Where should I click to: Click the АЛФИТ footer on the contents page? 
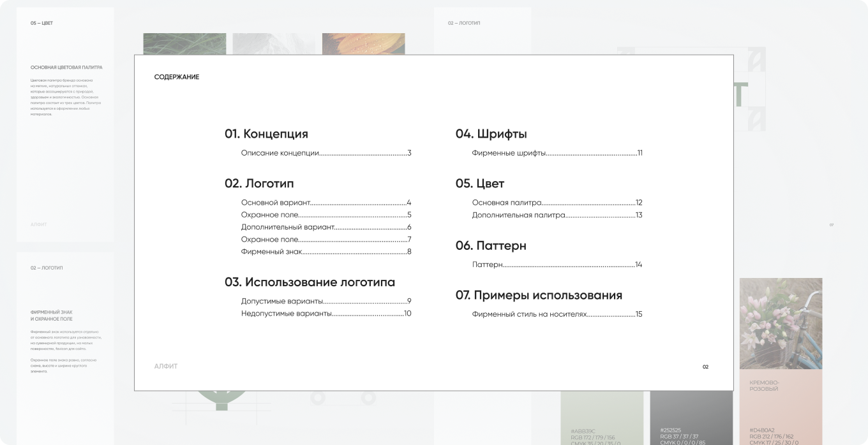click(166, 367)
